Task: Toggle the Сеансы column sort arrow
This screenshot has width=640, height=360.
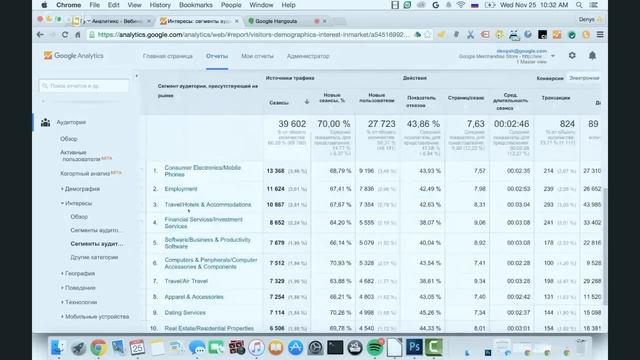Action: click(x=307, y=102)
